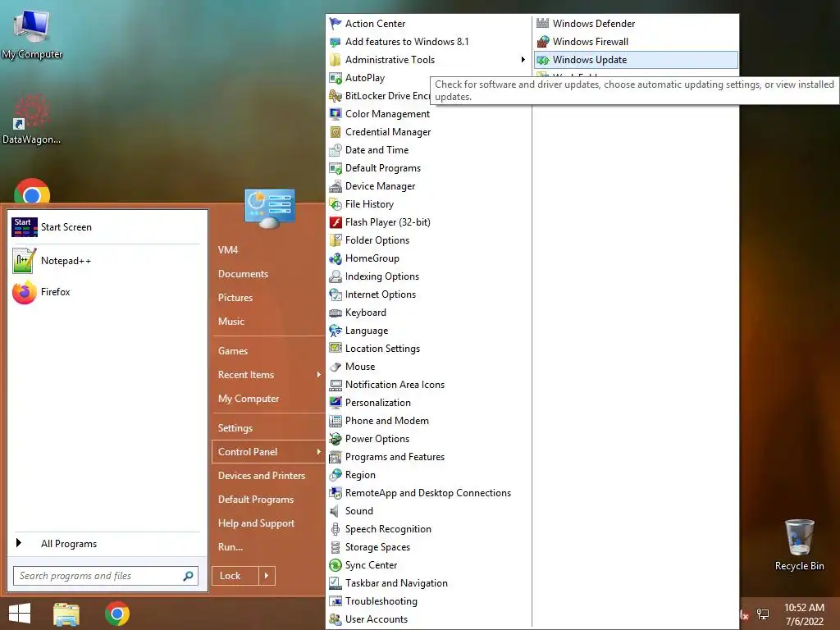Open Games in the Start menu
The width and height of the screenshot is (840, 630).
(x=233, y=351)
